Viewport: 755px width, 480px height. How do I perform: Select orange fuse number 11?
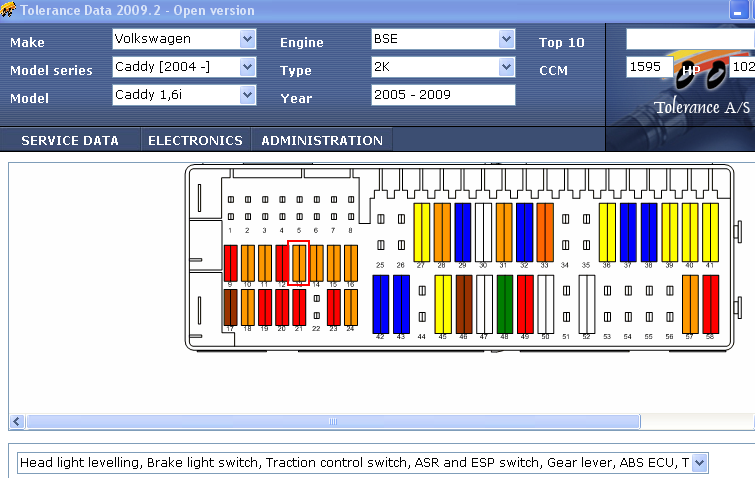(x=265, y=263)
